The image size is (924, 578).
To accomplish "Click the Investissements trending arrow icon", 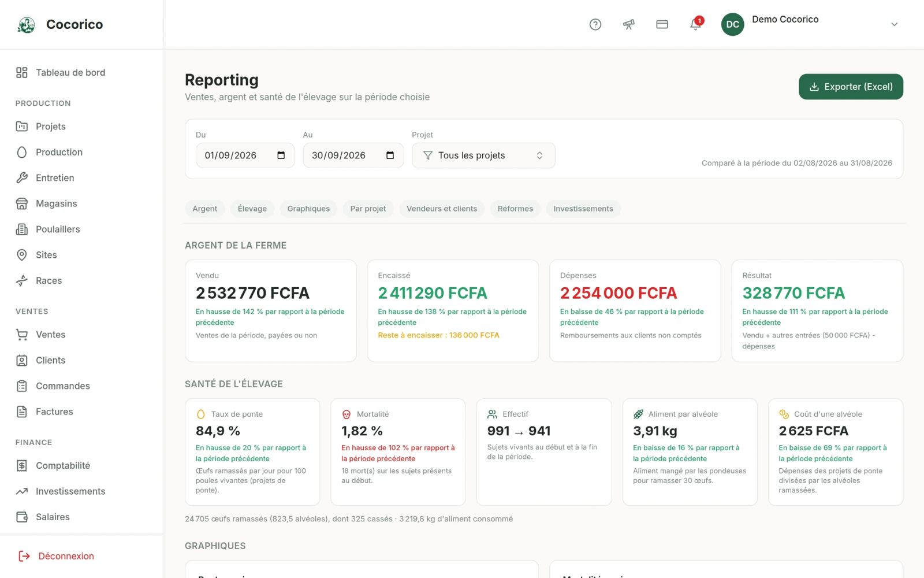I will point(22,491).
